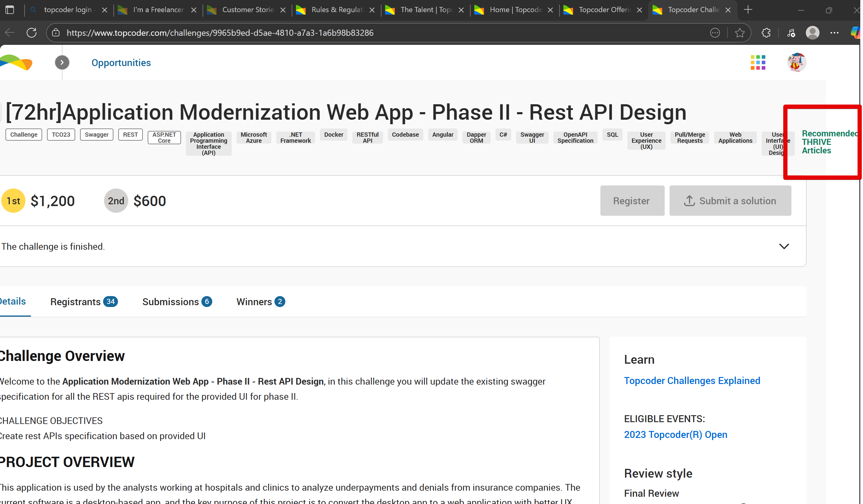Click the Topcoder logo
Viewport: 863px width, 504px height.
(16, 63)
